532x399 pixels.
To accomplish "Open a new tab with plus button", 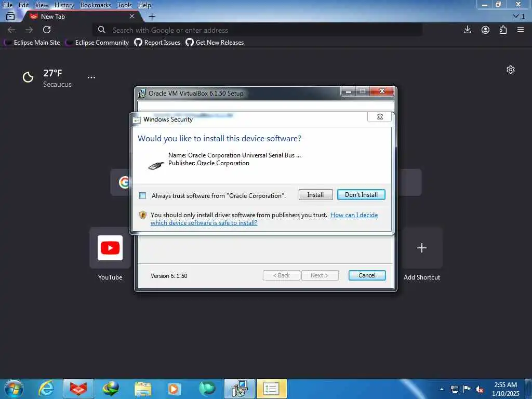I will coord(152,16).
